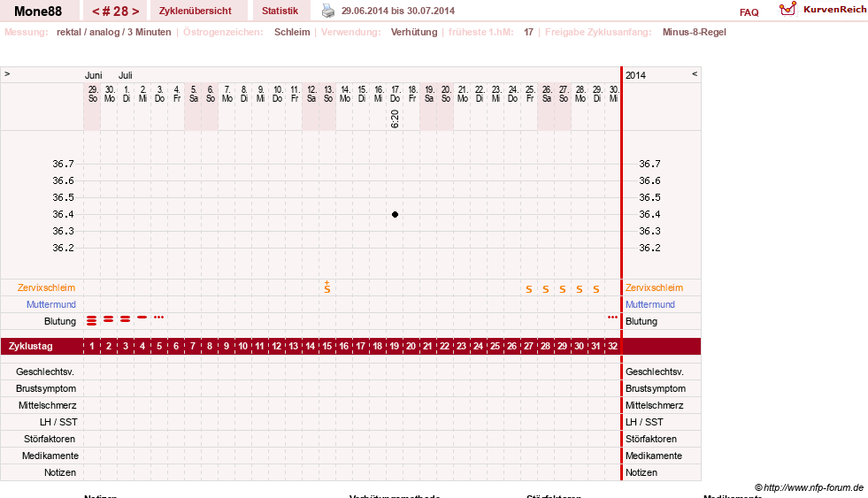Screen dimensions: 868x498
Task: Click 'rektal / analog / 3 Minuten' setting
Action: [x=113, y=32]
